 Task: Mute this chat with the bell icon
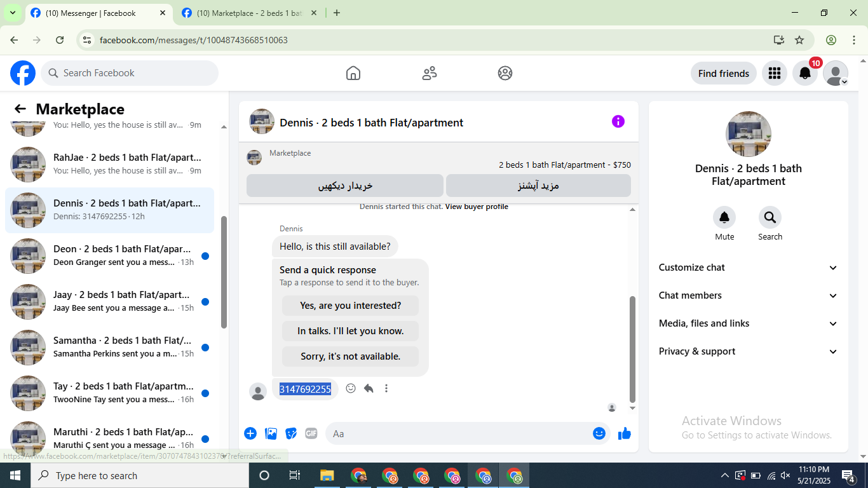pos(724,218)
